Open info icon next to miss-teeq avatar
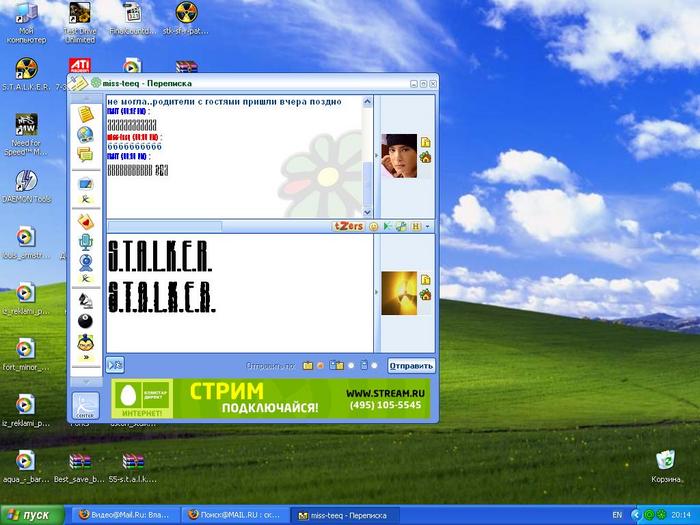700x525 pixels. (425, 142)
